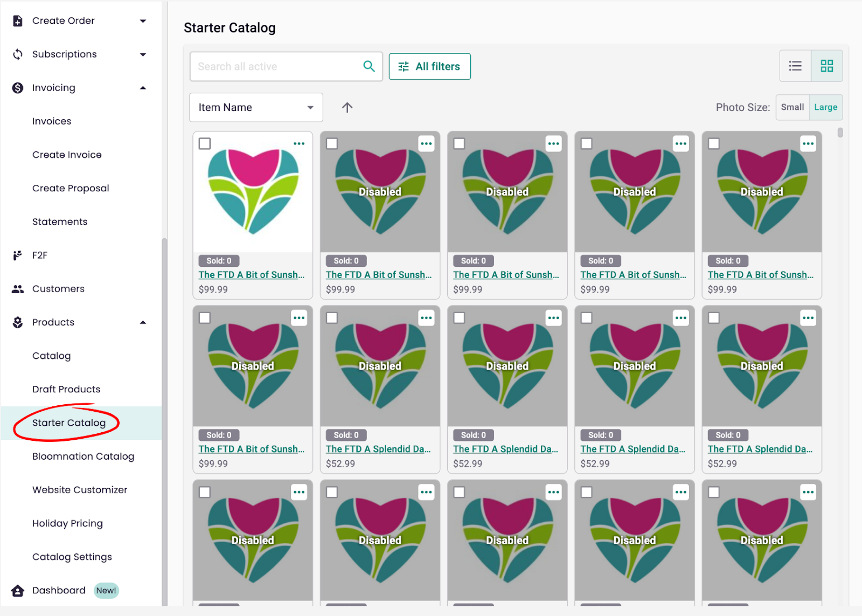Check the second product card checkbox in top row
Screen dimensions: 862x616
[332, 143]
